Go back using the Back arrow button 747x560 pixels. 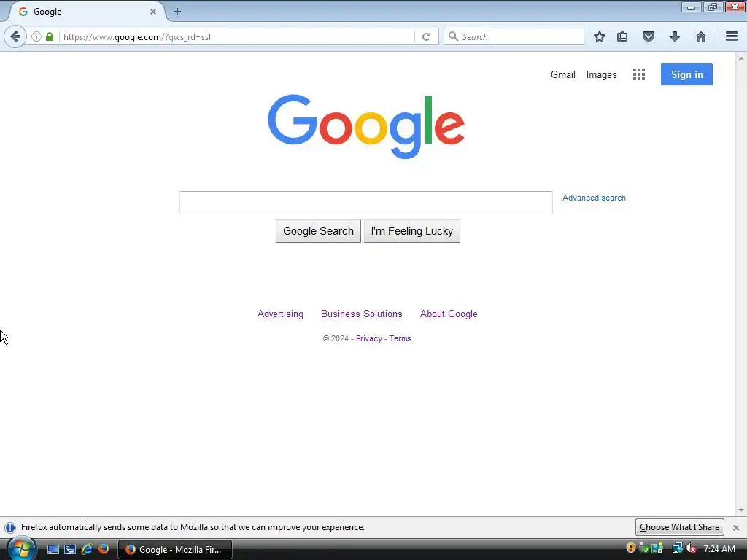(x=15, y=36)
